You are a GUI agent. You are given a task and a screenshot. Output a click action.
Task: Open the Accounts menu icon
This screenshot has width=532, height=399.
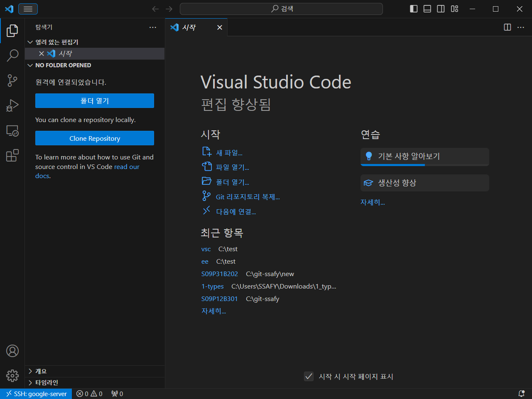point(12,351)
